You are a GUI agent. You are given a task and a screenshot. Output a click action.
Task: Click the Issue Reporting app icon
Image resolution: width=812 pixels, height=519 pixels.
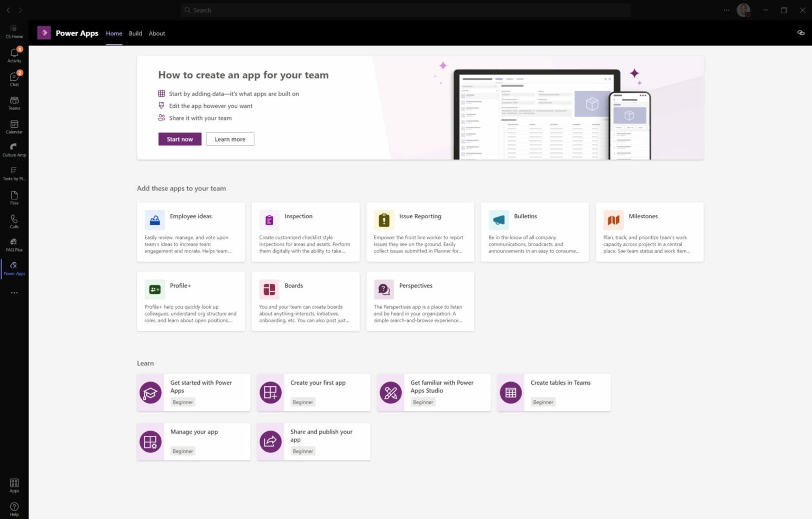click(384, 220)
